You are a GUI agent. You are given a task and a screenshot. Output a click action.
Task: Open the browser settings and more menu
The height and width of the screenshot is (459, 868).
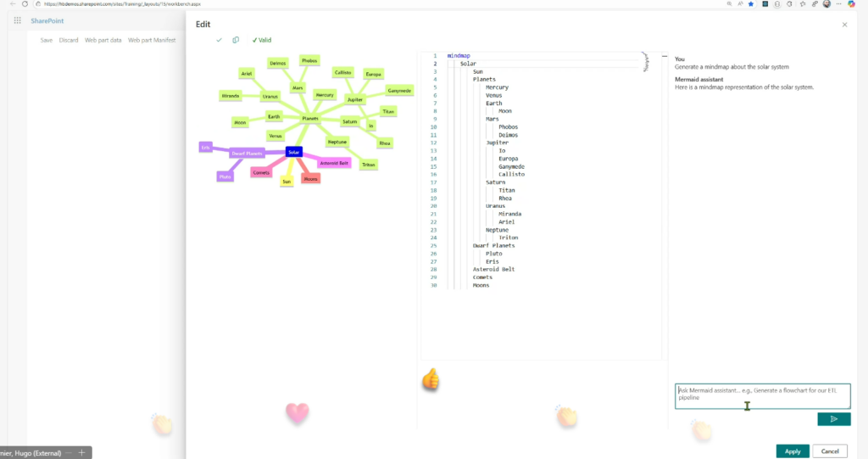point(838,4)
